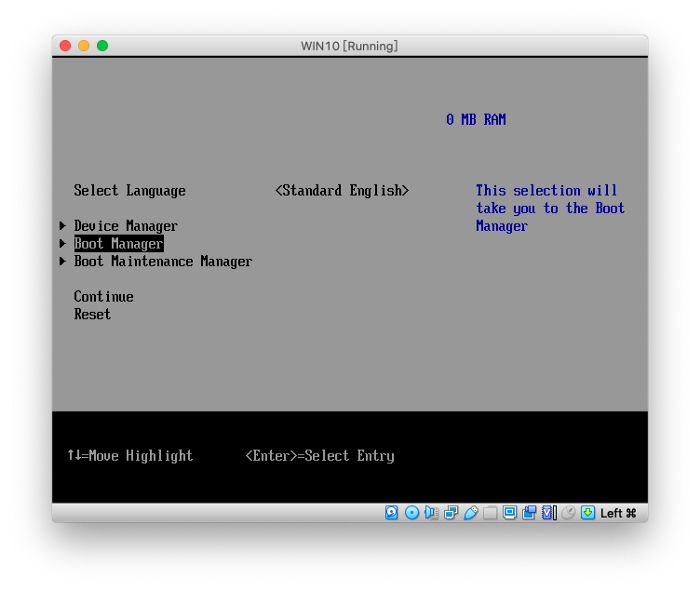Open the Standard English language selector
Viewport: 700px width, 591px height.
[342, 191]
